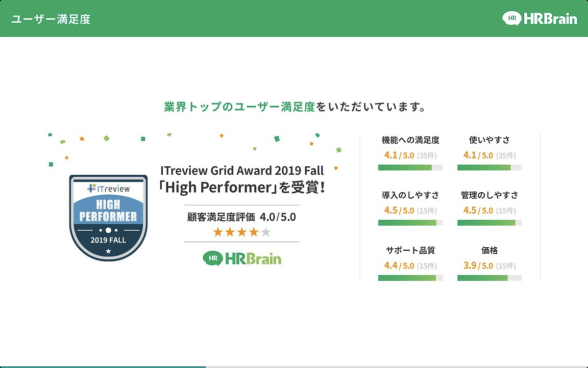Click the 4.5/5.0 score under 管理のしやすさ
The image size is (588, 368).
tap(478, 210)
